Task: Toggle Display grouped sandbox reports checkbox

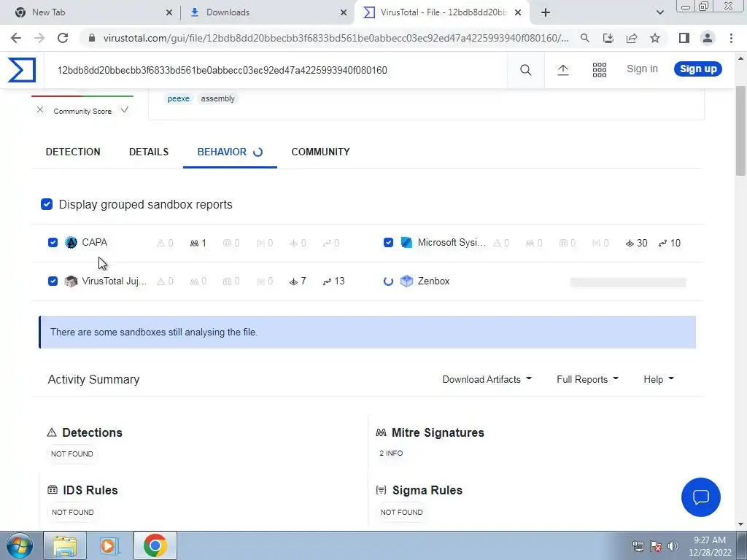Action: tap(47, 204)
